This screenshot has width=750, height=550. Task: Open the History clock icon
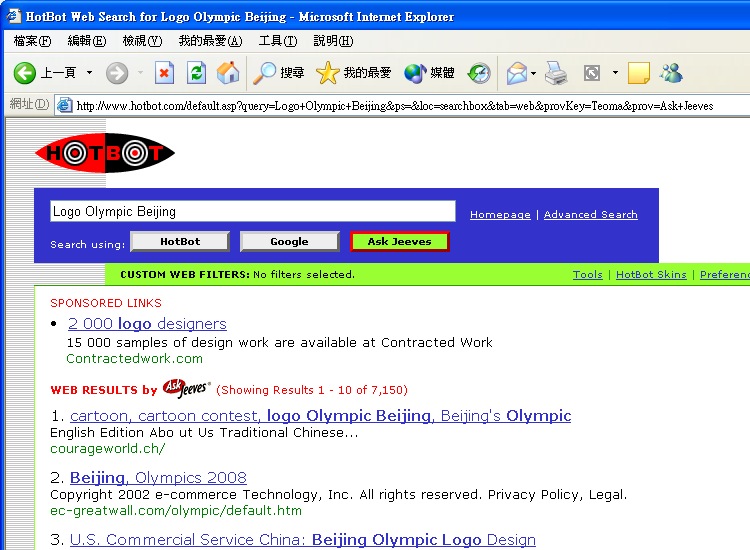pos(479,73)
